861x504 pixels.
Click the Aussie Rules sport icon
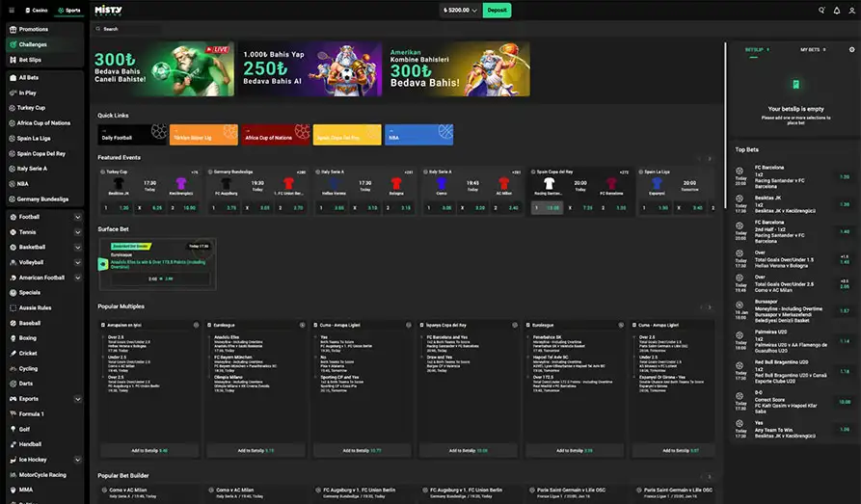[13, 308]
